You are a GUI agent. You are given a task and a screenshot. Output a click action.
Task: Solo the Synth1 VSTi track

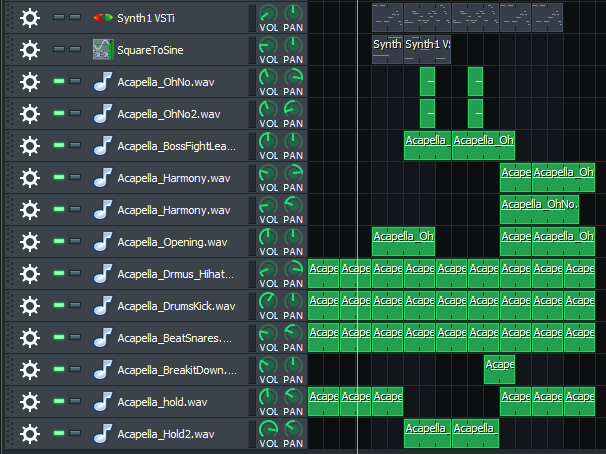click(75, 17)
